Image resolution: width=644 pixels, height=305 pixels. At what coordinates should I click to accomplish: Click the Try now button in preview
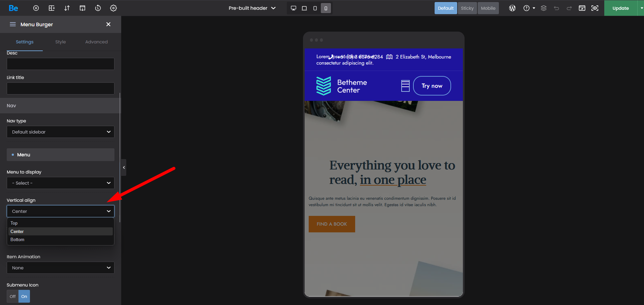pos(432,86)
